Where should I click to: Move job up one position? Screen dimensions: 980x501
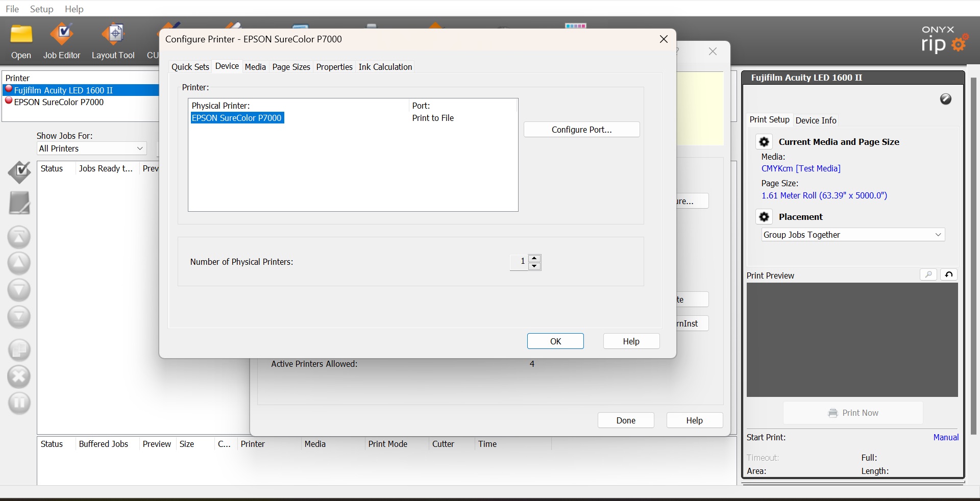pos(19,263)
